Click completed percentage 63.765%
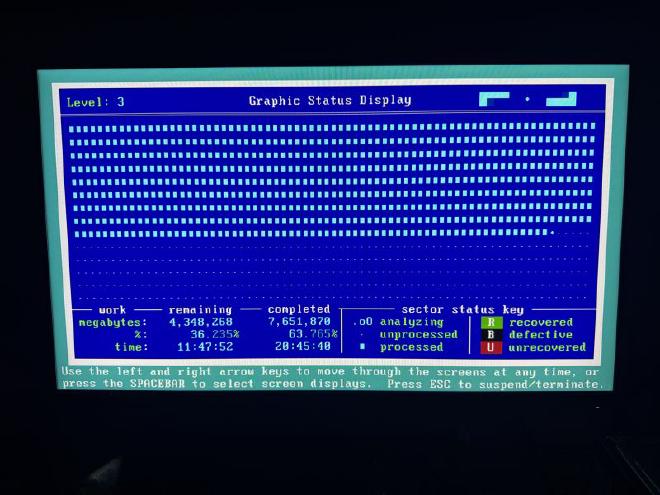 click(x=313, y=334)
